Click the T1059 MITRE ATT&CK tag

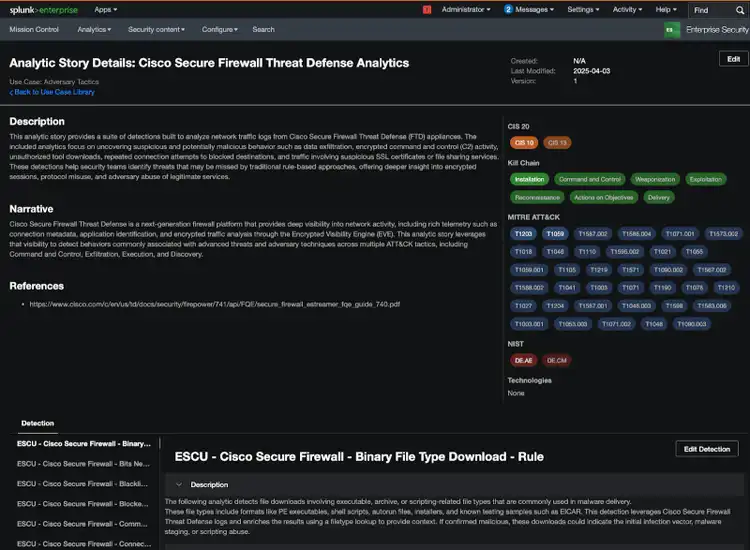point(556,233)
